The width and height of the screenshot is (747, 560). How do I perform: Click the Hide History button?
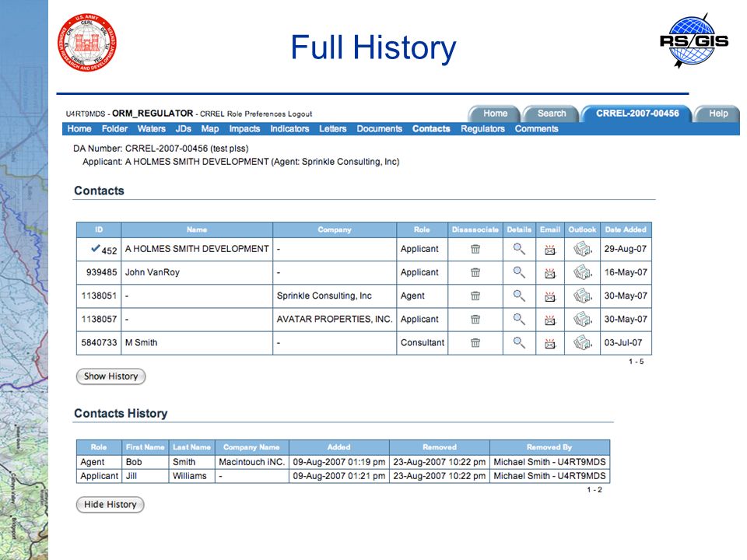pos(110,504)
